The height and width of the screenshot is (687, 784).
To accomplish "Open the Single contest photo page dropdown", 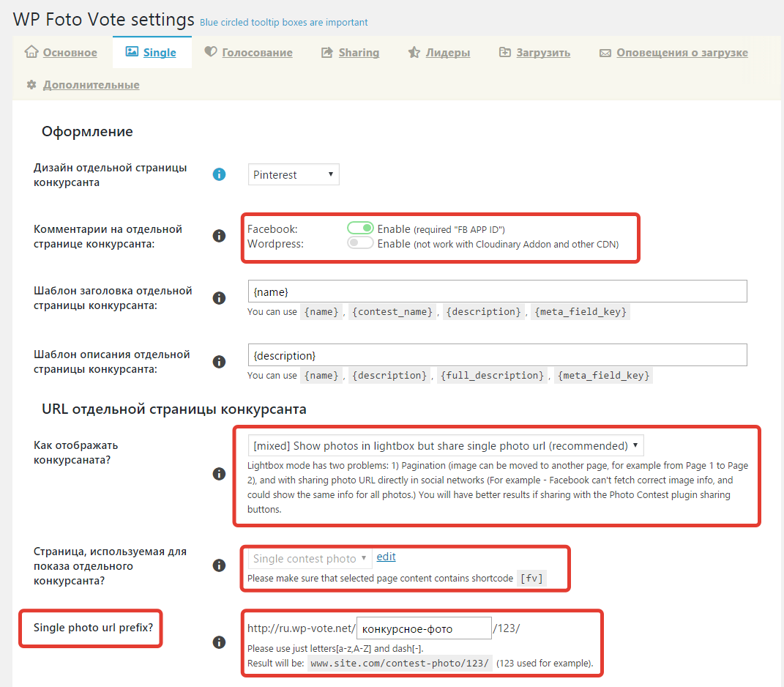I will [x=310, y=558].
